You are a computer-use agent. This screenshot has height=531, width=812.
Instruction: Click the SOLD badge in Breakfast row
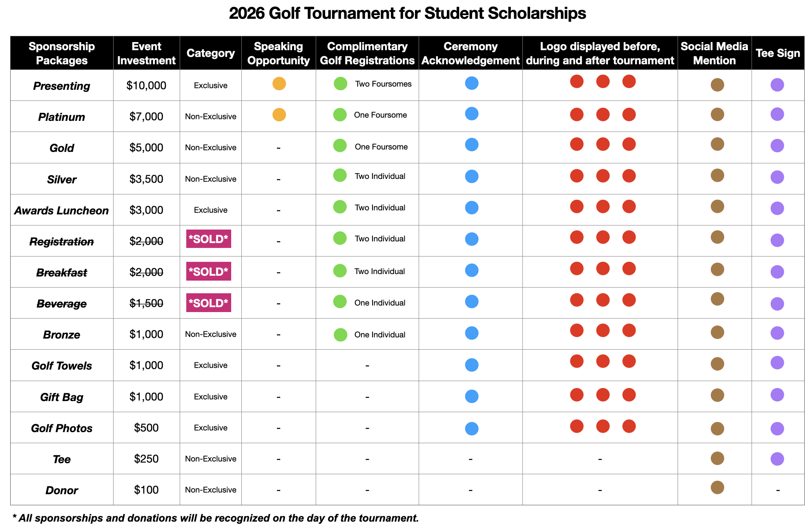(209, 272)
